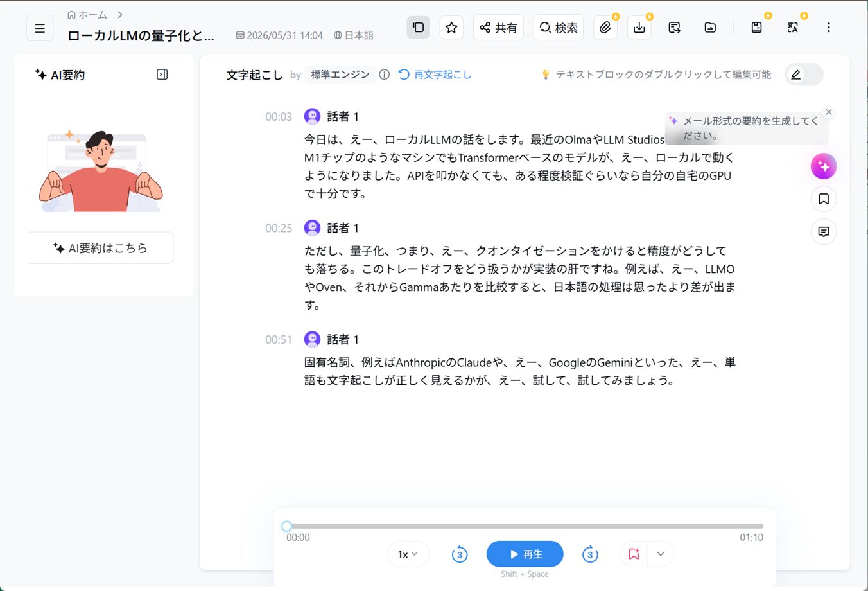Click the recording title ローカルLMの量子化と
Viewport: 868px width, 591px height.
[141, 36]
